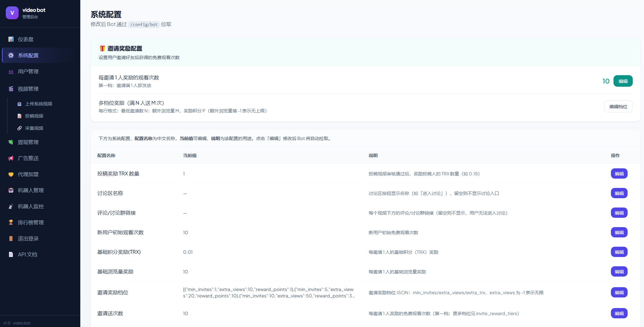Click the purple V logo icon

pos(12,13)
